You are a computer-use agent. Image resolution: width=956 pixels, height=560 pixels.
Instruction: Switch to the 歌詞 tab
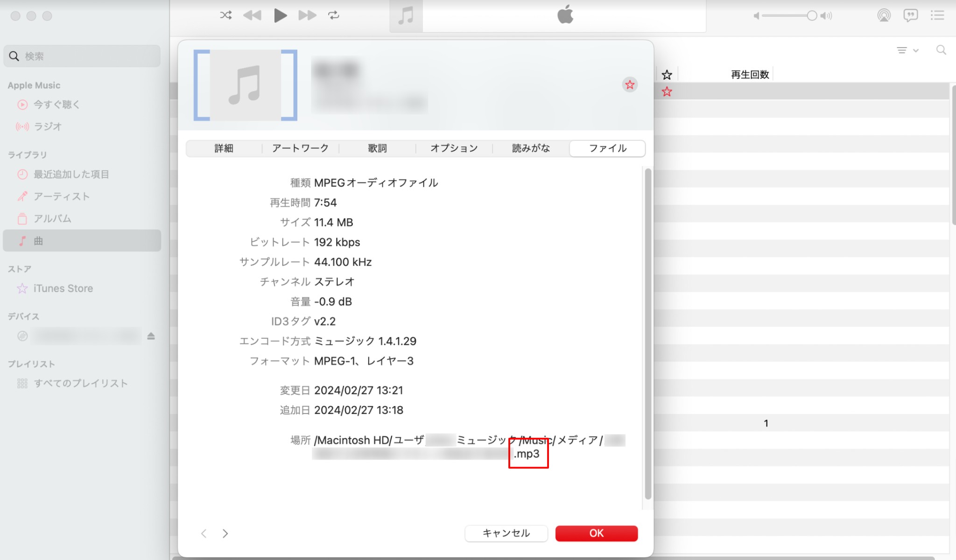[377, 148]
